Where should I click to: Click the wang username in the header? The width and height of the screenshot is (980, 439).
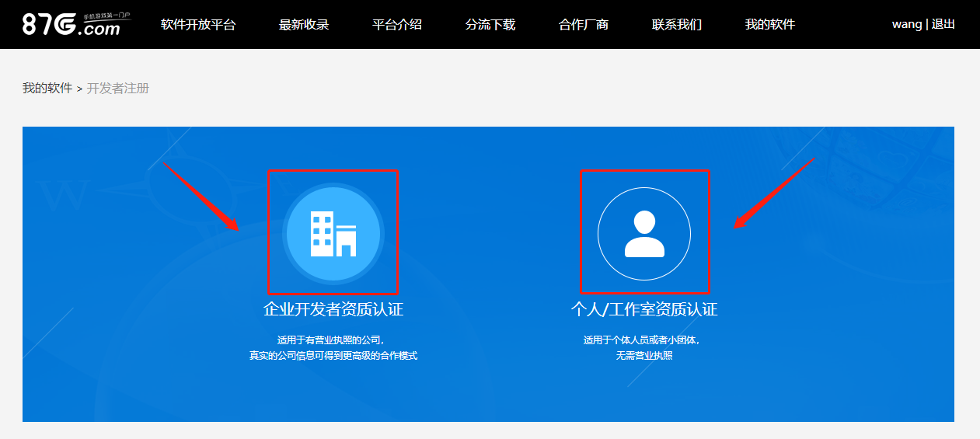(906, 24)
